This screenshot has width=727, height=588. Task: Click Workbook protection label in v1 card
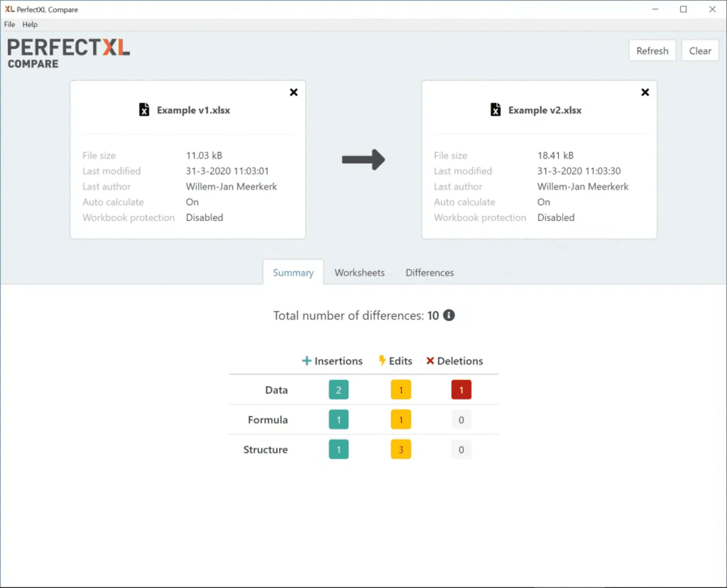(129, 217)
